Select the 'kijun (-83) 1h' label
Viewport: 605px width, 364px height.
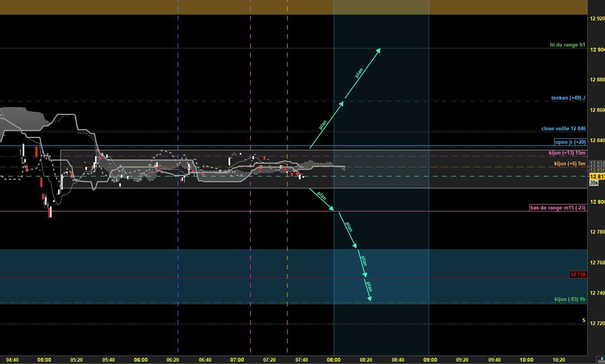pyautogui.click(x=570, y=299)
